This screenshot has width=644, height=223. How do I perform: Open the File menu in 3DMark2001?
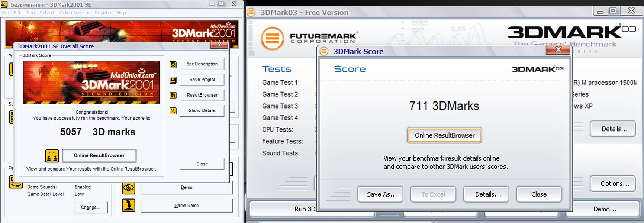6,13
